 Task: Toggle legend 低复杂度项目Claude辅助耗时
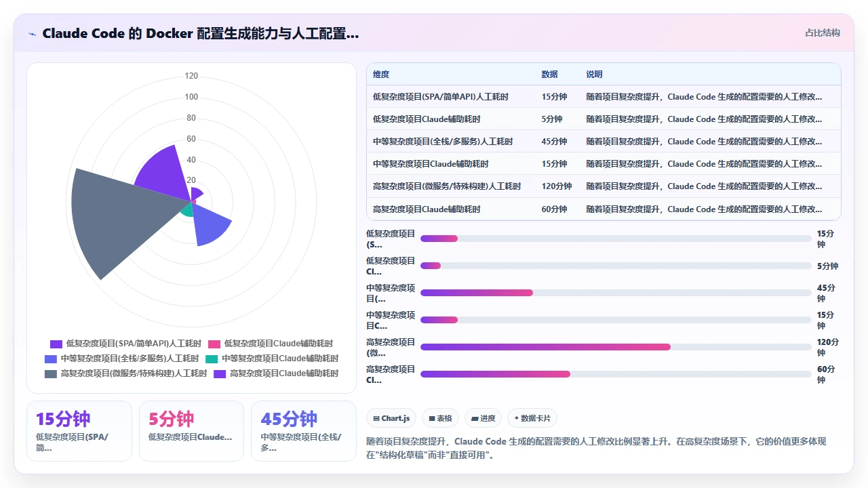coord(271,344)
